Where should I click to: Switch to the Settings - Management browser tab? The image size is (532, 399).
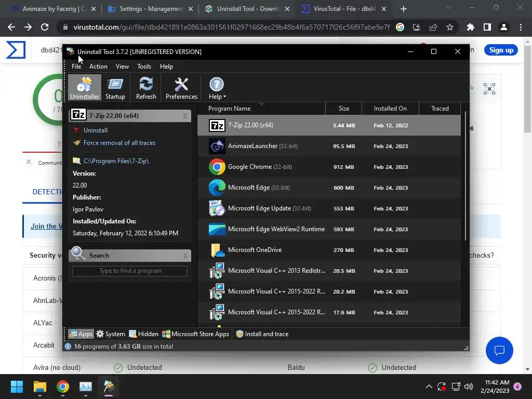[150, 9]
